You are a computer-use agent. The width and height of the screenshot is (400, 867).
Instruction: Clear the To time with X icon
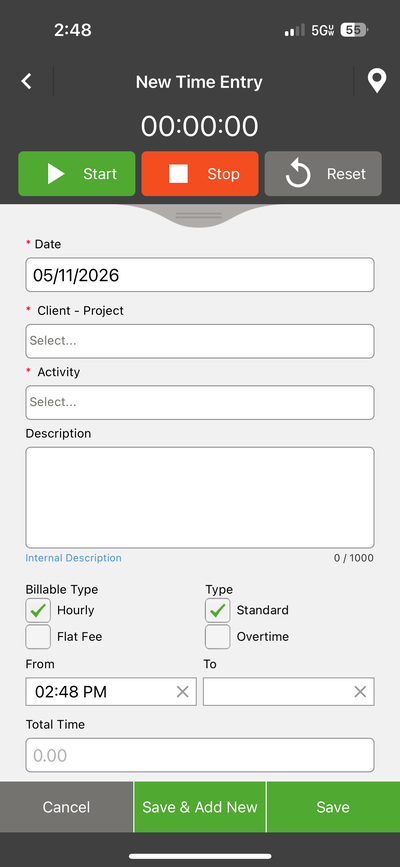(360, 692)
